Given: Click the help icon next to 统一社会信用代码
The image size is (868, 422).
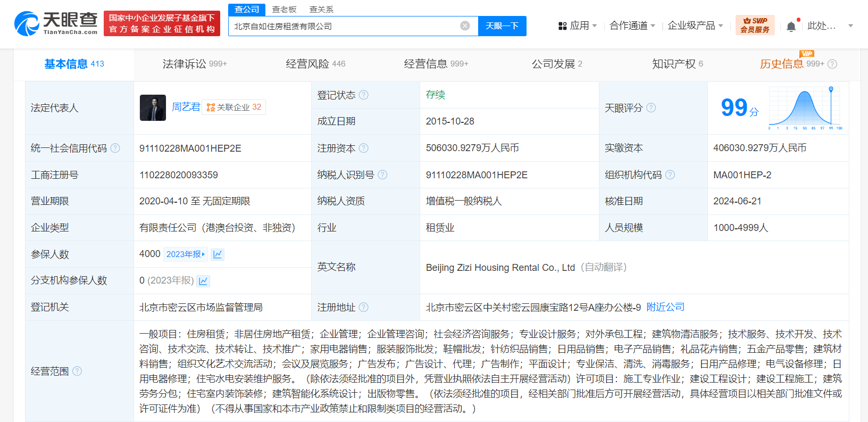Looking at the screenshot, I should click(x=115, y=148).
